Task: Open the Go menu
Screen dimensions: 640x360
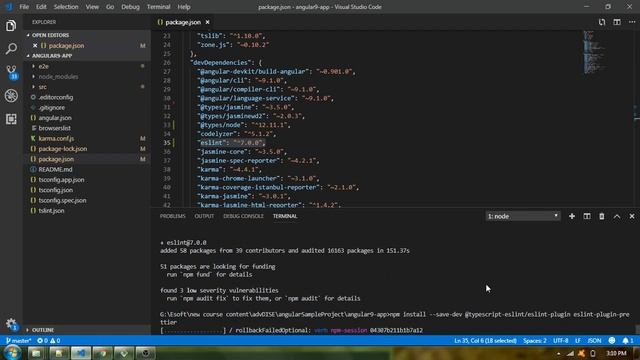Action: 110,7
